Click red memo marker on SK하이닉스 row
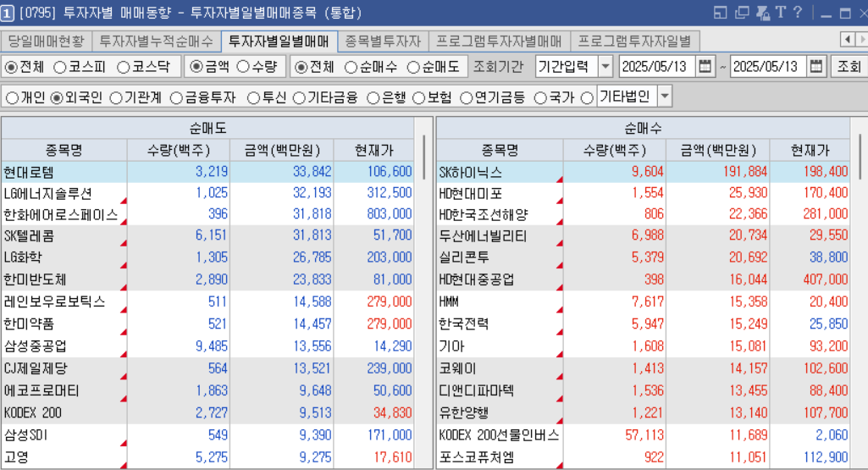 coord(560,180)
